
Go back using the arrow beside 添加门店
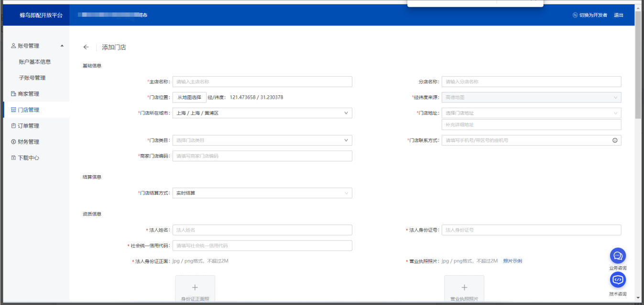86,47
